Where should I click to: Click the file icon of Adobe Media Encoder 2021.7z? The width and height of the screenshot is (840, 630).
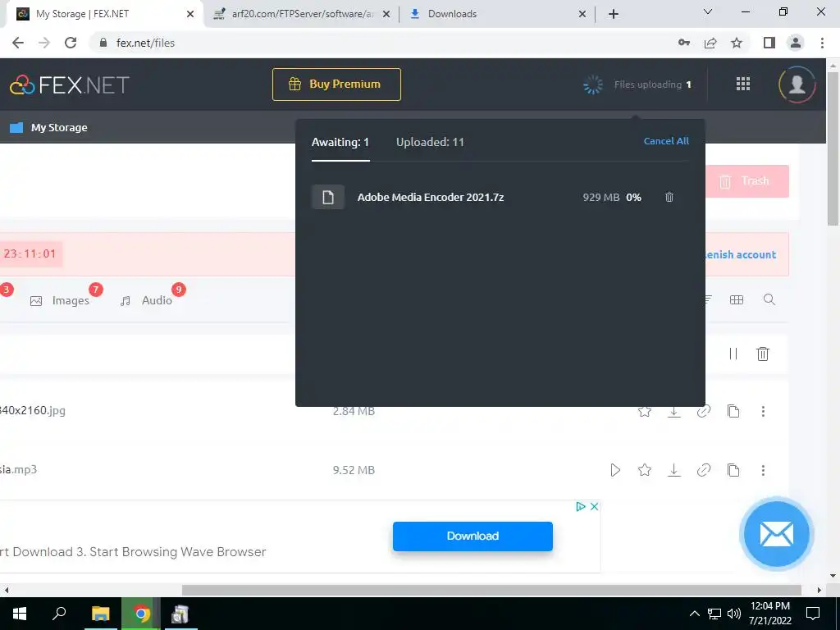tap(328, 197)
